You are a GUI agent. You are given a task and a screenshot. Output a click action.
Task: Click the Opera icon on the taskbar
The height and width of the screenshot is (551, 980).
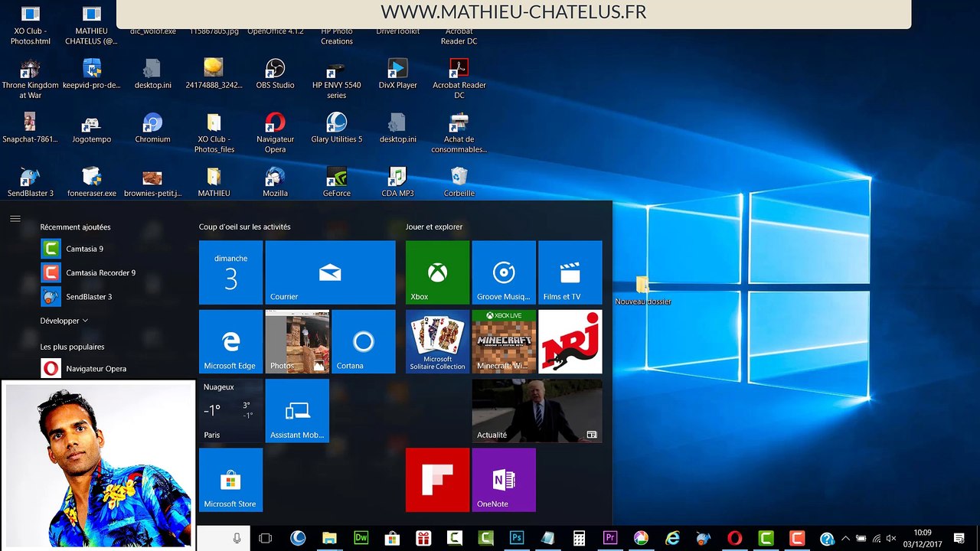click(735, 539)
